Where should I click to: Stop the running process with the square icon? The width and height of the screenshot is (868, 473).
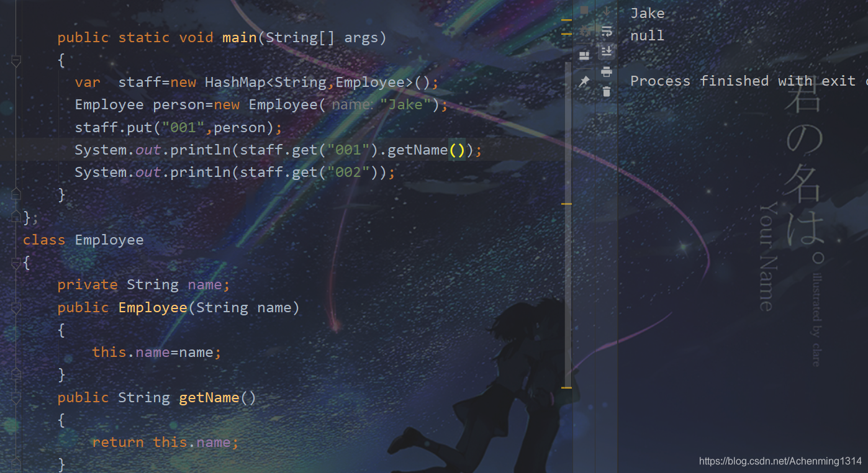coord(584,10)
